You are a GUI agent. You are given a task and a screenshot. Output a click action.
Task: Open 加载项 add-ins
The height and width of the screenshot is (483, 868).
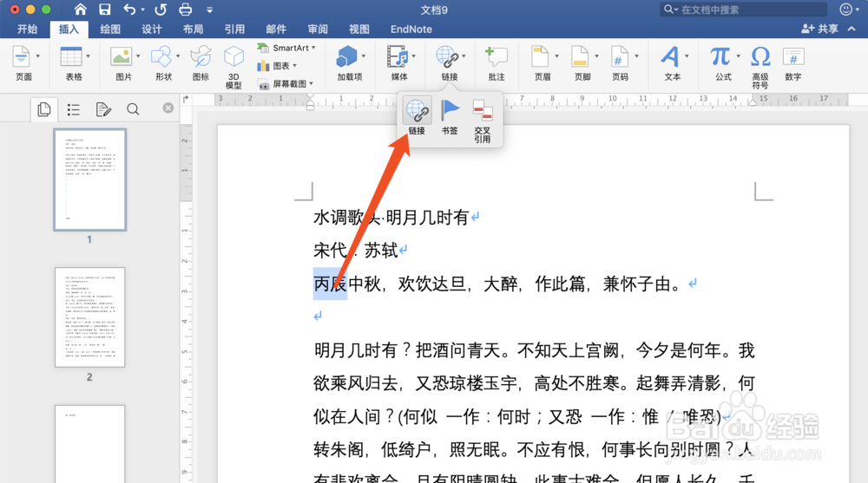347,57
